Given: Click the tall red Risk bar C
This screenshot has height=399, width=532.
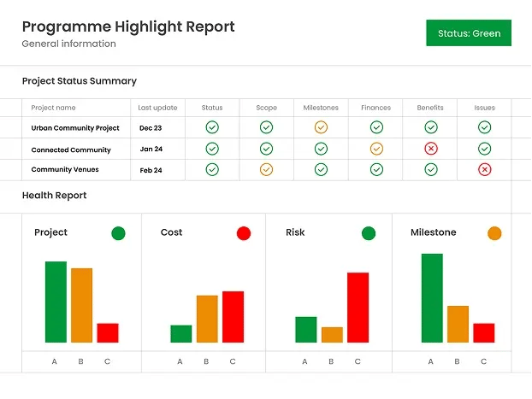Looking at the screenshot, I should (358, 307).
